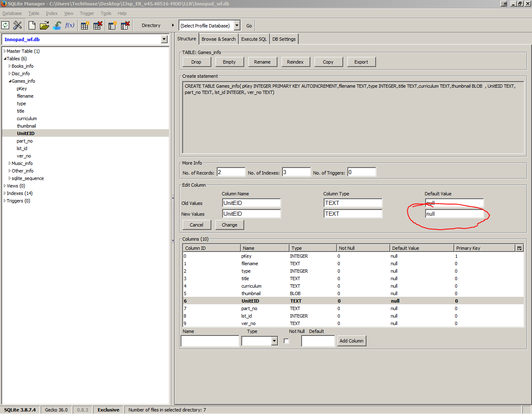
Task: Toggle the Not Null checkbox for new column
Action: click(286, 341)
